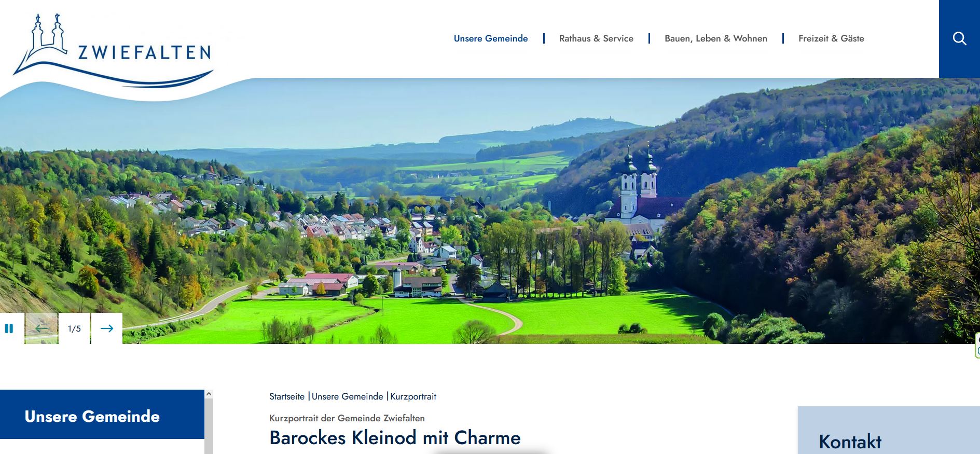Go to previous slide arrow
The width and height of the screenshot is (980, 454).
[42, 328]
